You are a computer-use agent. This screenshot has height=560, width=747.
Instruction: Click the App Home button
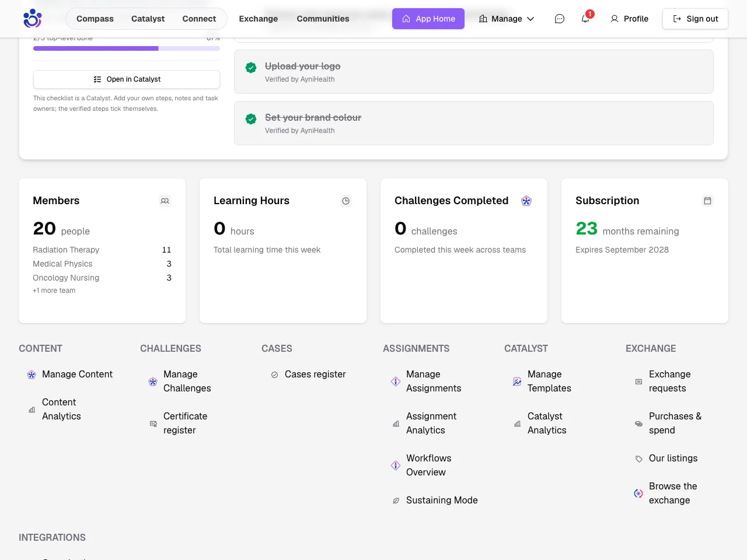tap(428, 19)
